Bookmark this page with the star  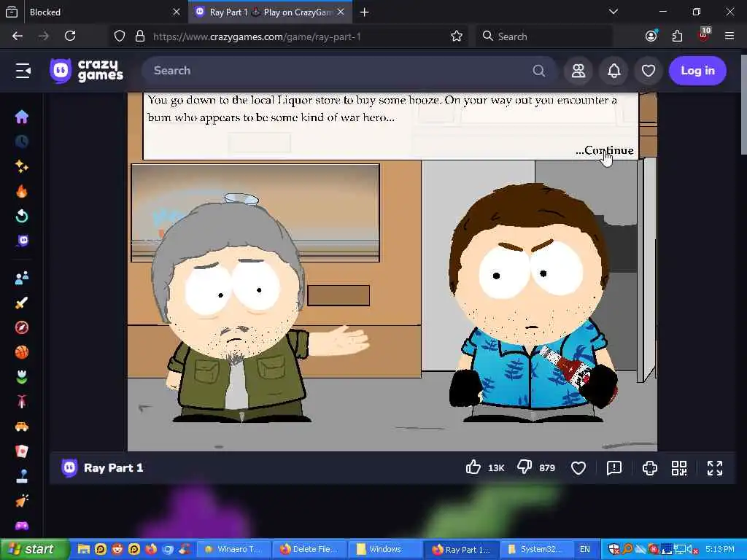click(457, 36)
